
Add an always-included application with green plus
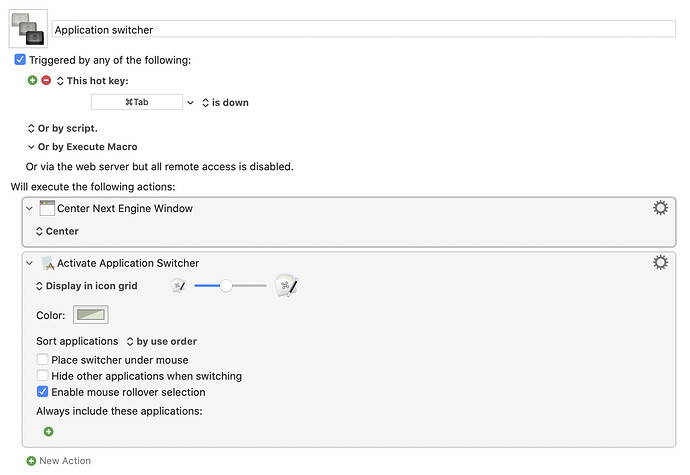[48, 432]
